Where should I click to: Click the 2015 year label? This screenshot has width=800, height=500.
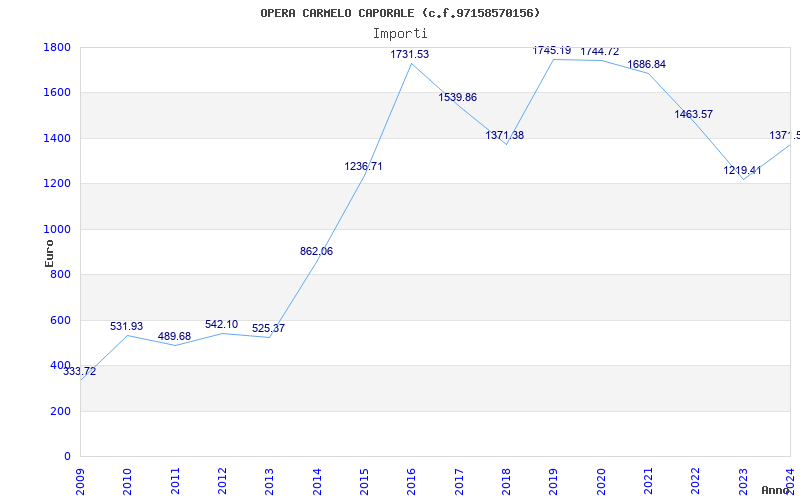point(364,482)
